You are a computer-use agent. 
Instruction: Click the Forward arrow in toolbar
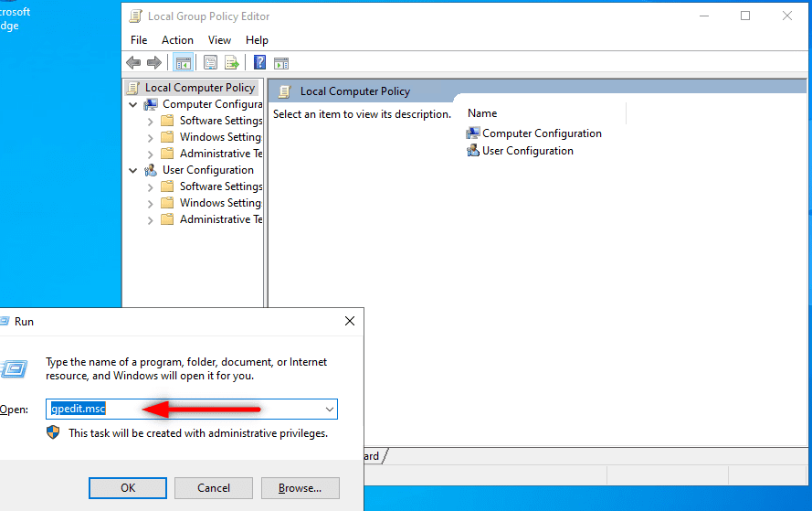(153, 63)
